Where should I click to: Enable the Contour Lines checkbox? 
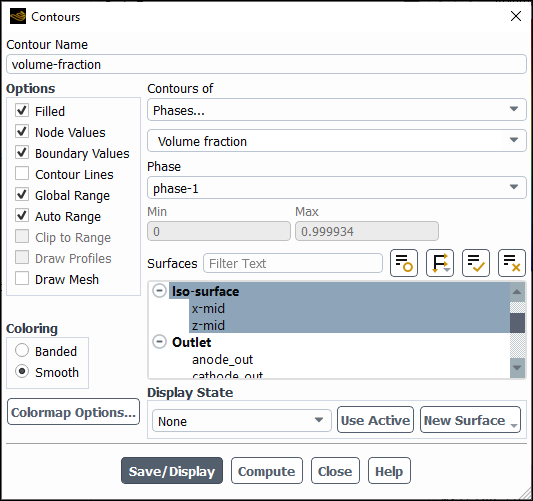pyautogui.click(x=22, y=174)
